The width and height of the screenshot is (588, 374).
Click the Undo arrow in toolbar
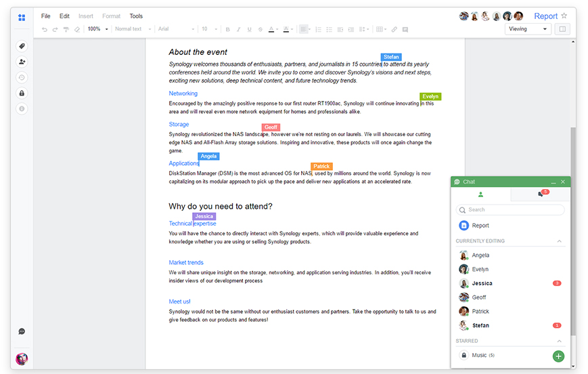45,29
